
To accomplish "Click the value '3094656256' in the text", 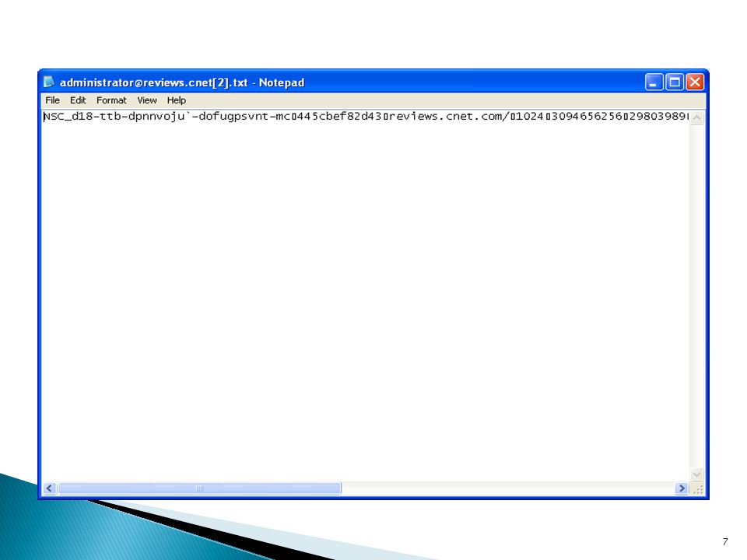I will [587, 117].
